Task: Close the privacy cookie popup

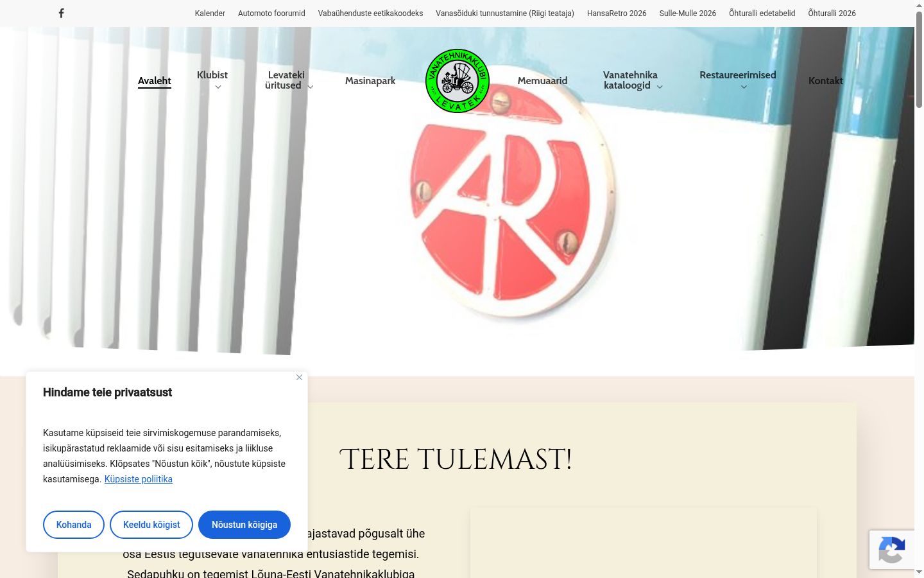Action: coord(299,377)
